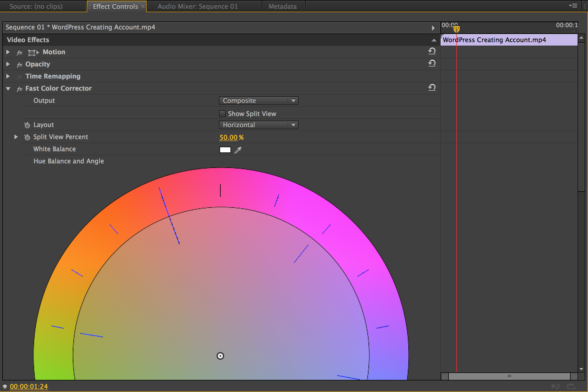Viewport: 588px width, 392px height.
Task: Click the Split View Percent 50.00 value
Action: [x=228, y=138]
